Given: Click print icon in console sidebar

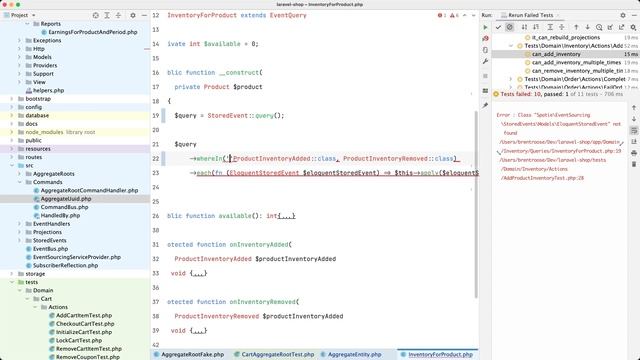Looking at the screenshot, I should tap(634, 153).
